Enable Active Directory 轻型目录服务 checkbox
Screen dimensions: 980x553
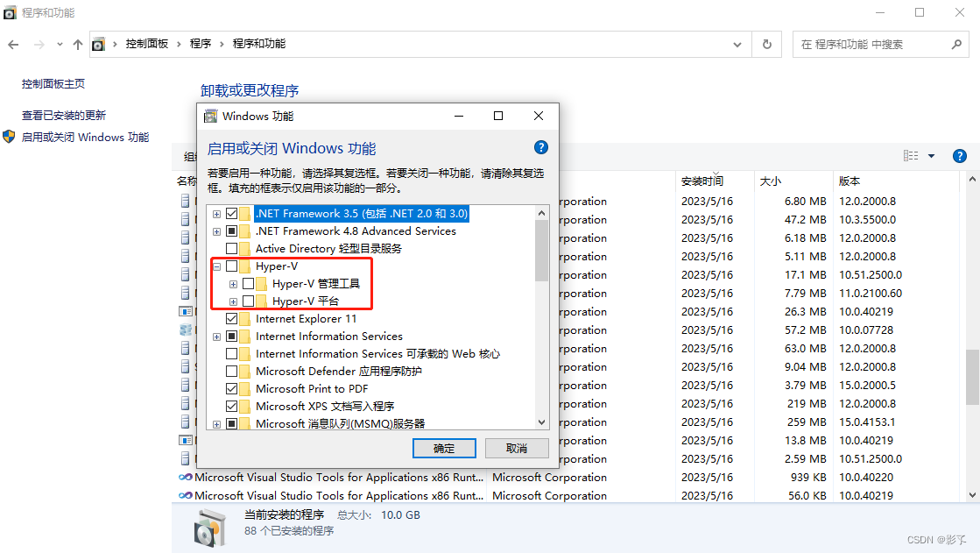(231, 248)
